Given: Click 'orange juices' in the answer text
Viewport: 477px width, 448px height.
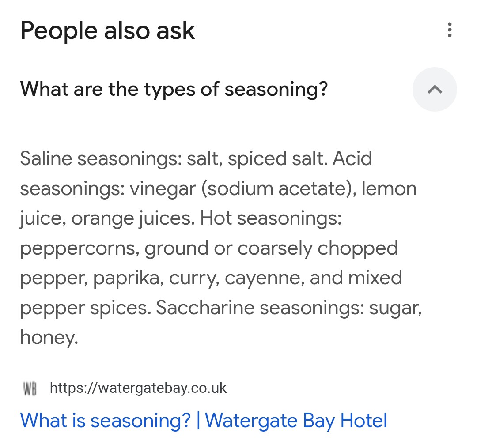Looking at the screenshot, I should [x=133, y=218].
